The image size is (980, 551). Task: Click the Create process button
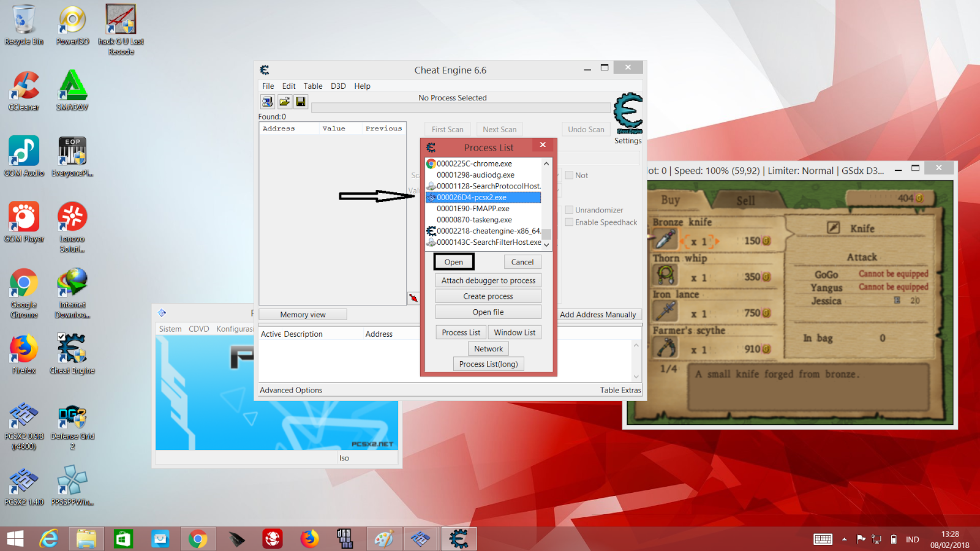pyautogui.click(x=488, y=296)
